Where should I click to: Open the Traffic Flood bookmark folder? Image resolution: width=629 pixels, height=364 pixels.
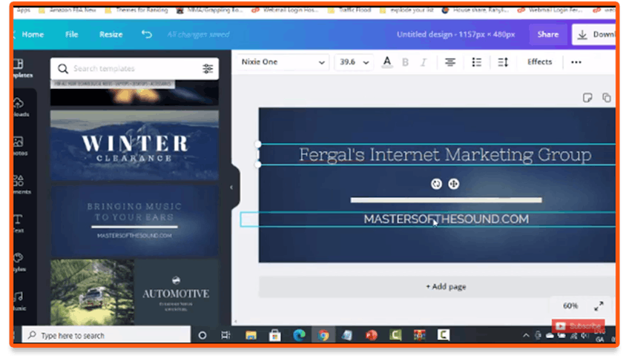coord(350,10)
